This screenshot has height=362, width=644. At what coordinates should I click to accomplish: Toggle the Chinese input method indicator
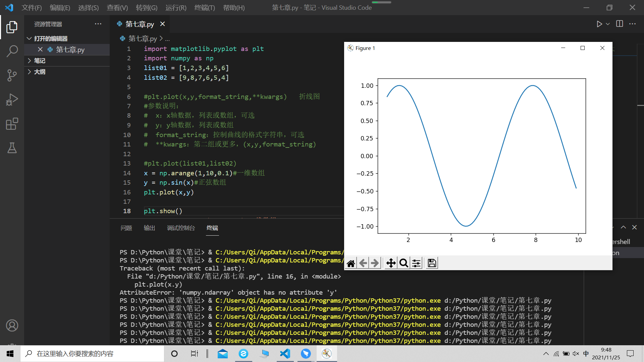(586, 354)
